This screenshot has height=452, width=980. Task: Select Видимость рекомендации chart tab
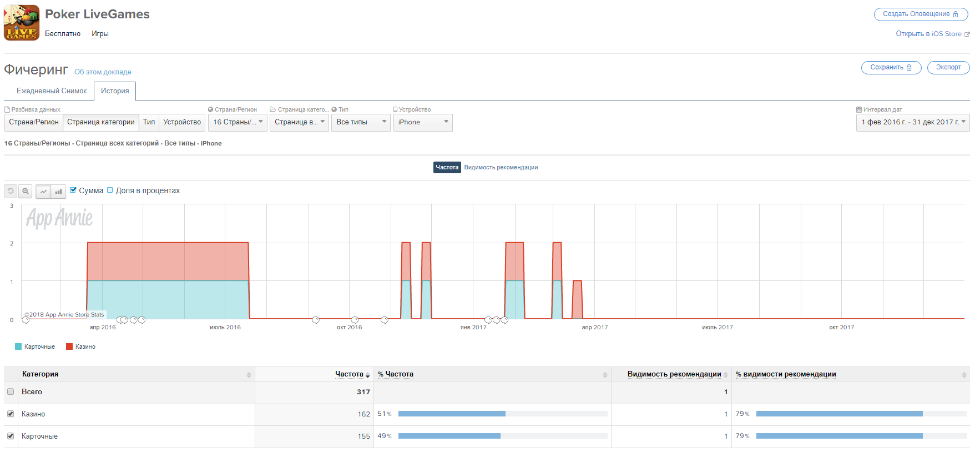pos(501,167)
